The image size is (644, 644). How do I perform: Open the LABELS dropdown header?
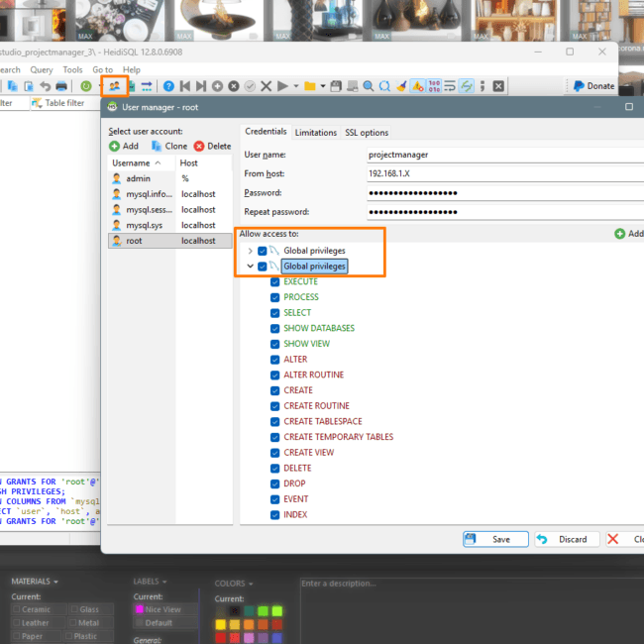tap(150, 582)
